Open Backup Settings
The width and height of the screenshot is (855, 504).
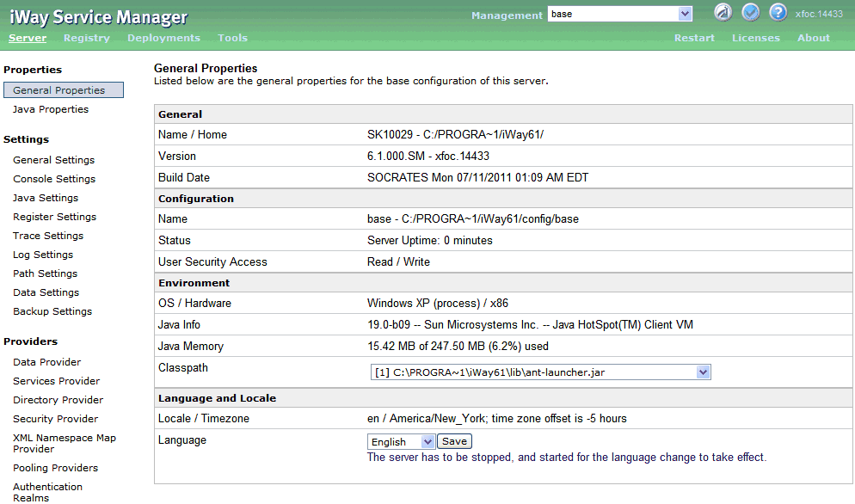pos(52,311)
